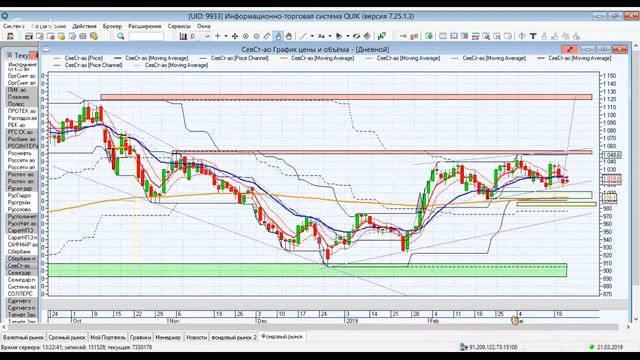Click the chain link icon in the toolbar
The width and height of the screenshot is (640, 360).
tap(357, 36)
